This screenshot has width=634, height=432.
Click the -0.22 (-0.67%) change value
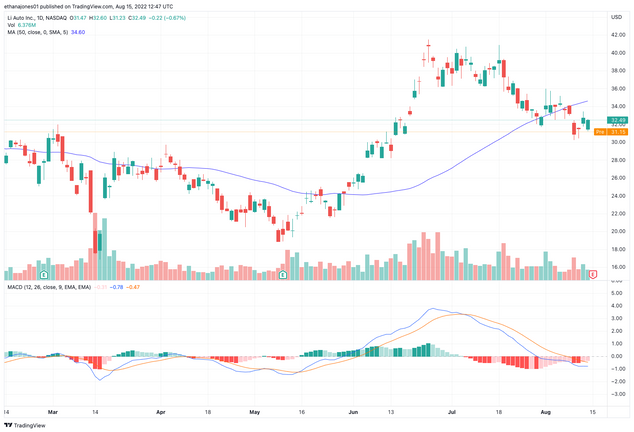(x=167, y=18)
